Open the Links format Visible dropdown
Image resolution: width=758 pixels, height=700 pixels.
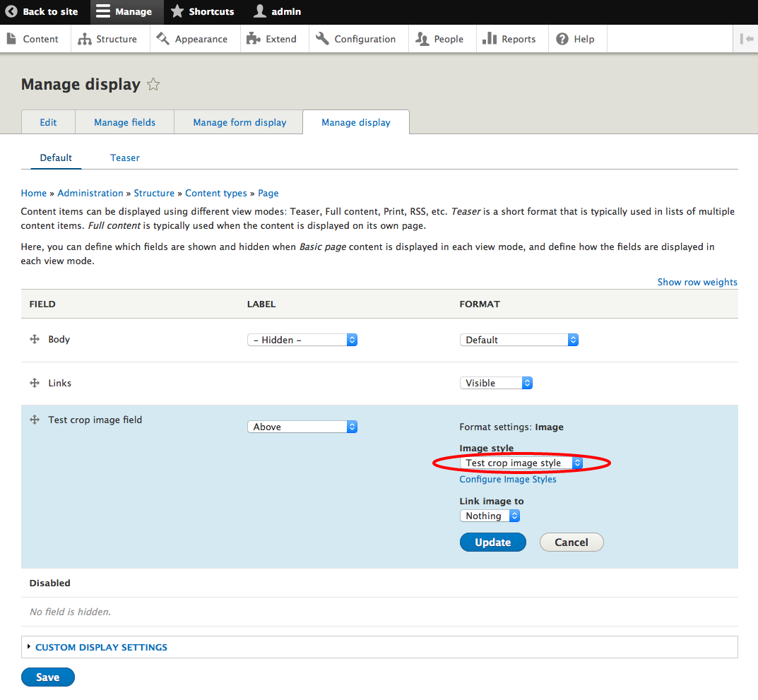click(495, 383)
